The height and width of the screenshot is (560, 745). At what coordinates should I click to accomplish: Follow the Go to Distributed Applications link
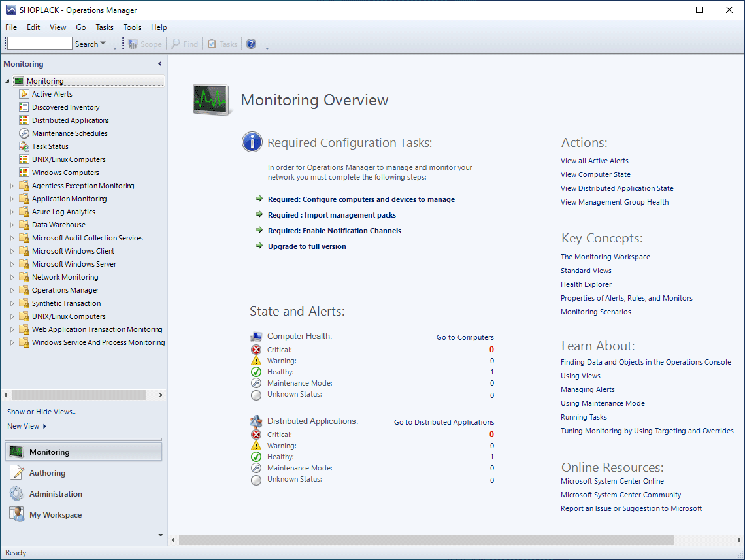coord(444,422)
